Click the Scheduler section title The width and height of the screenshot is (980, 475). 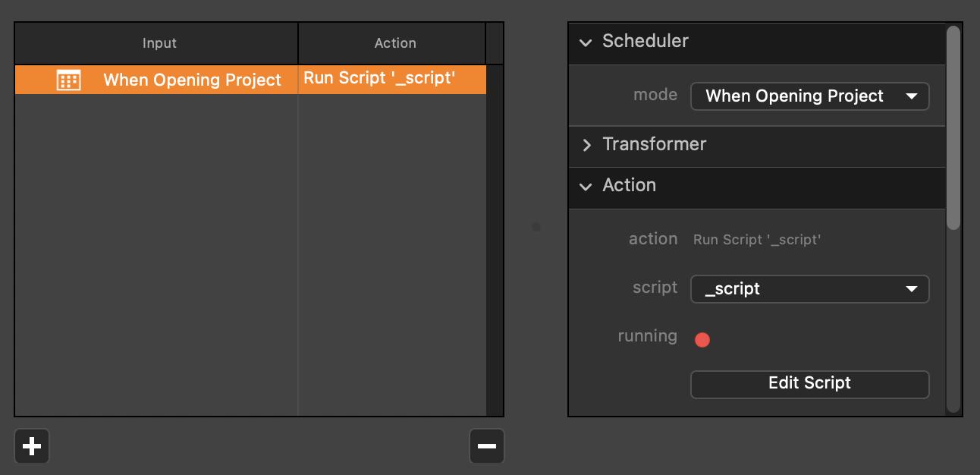[645, 41]
